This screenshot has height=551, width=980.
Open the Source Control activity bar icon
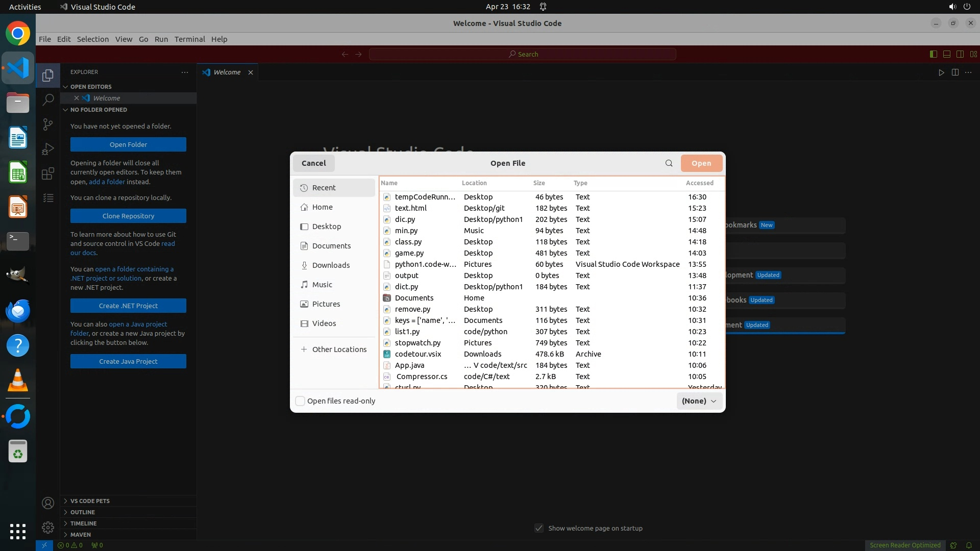(x=48, y=124)
